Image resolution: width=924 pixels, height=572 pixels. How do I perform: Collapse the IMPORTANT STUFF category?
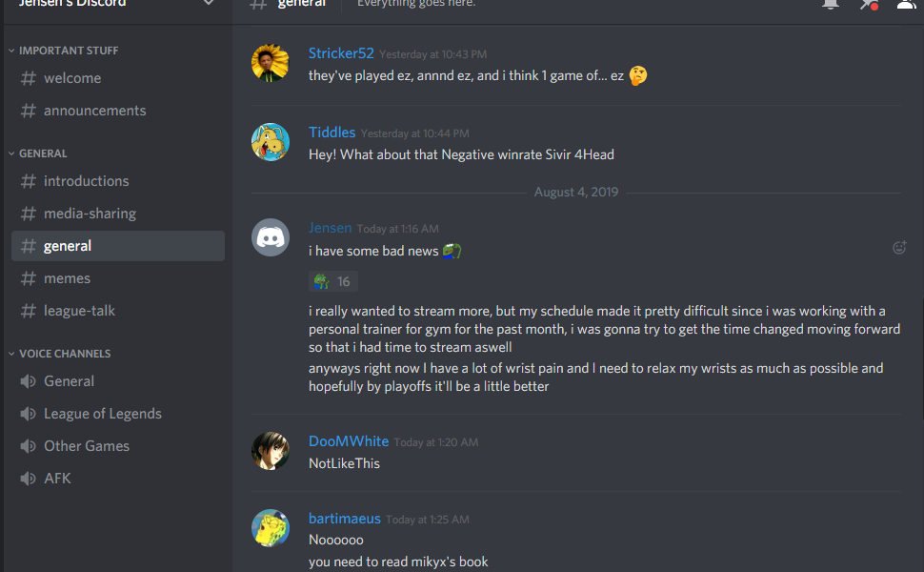64,51
